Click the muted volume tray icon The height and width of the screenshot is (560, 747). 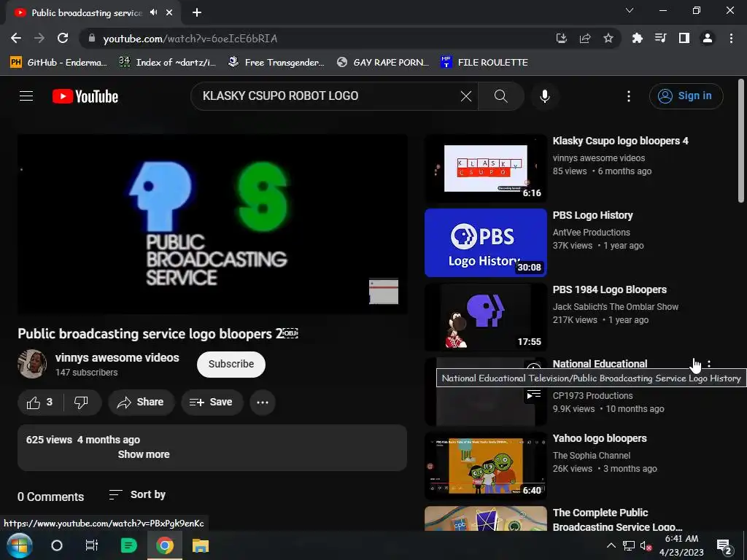pyautogui.click(x=646, y=545)
